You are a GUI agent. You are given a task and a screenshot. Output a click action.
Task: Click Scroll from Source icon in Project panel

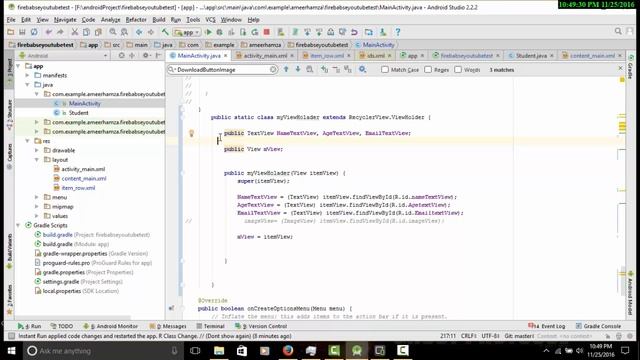coord(122,56)
